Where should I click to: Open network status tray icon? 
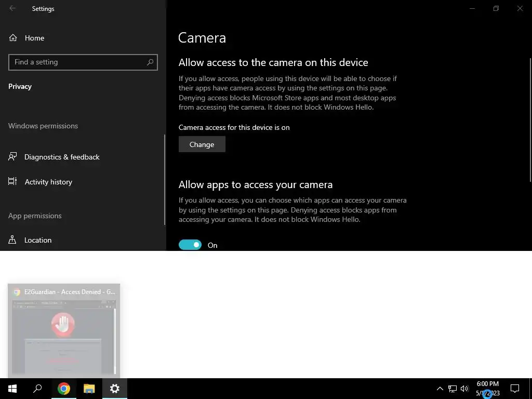click(453, 389)
